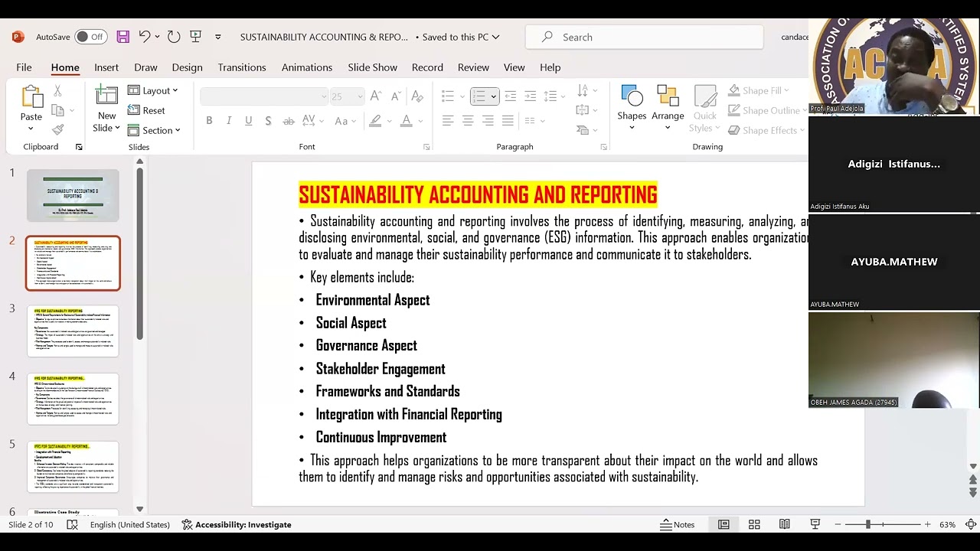Open the Review tab
Screen dimensions: 980x551
473,67
